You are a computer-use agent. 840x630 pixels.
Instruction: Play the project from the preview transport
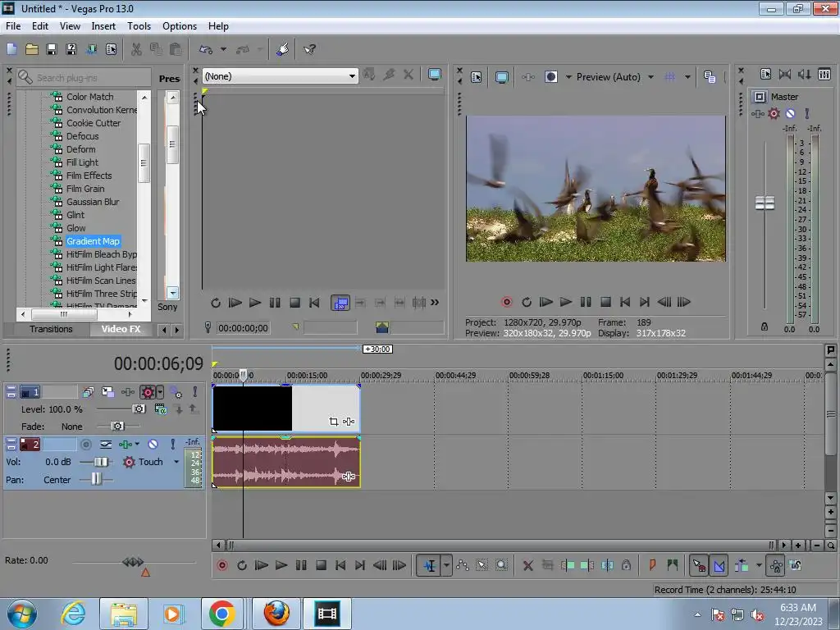566,302
